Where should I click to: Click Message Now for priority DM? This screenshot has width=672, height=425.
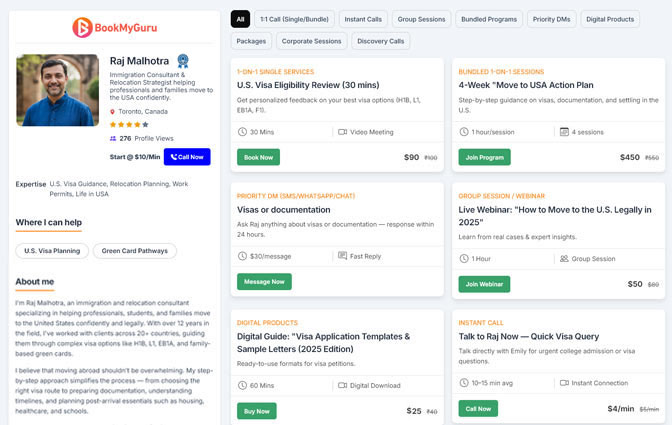tap(264, 282)
